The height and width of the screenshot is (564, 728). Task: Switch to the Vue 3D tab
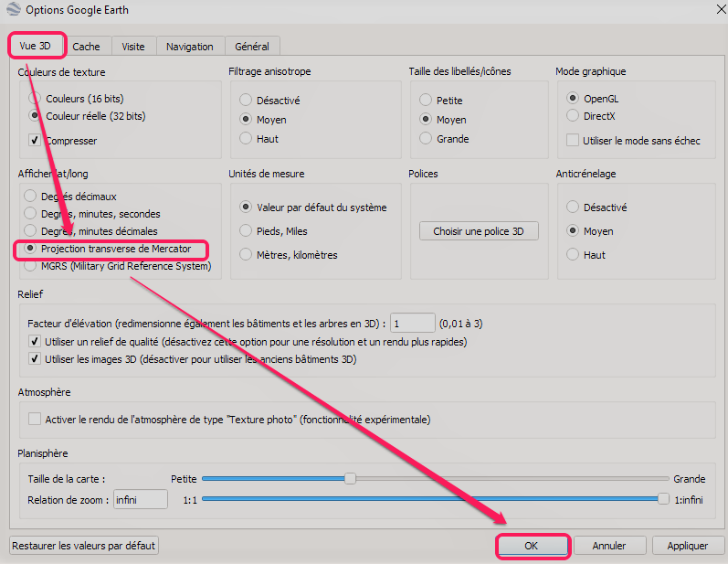point(36,46)
